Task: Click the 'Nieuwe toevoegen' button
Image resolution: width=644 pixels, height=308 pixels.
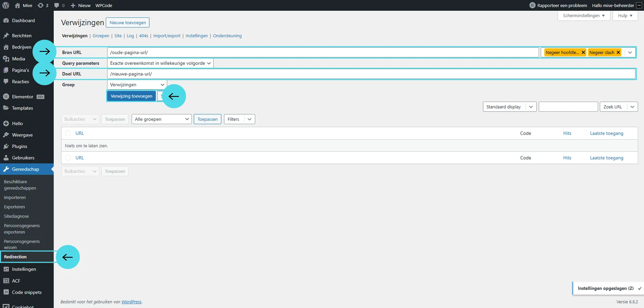Action: click(127, 23)
